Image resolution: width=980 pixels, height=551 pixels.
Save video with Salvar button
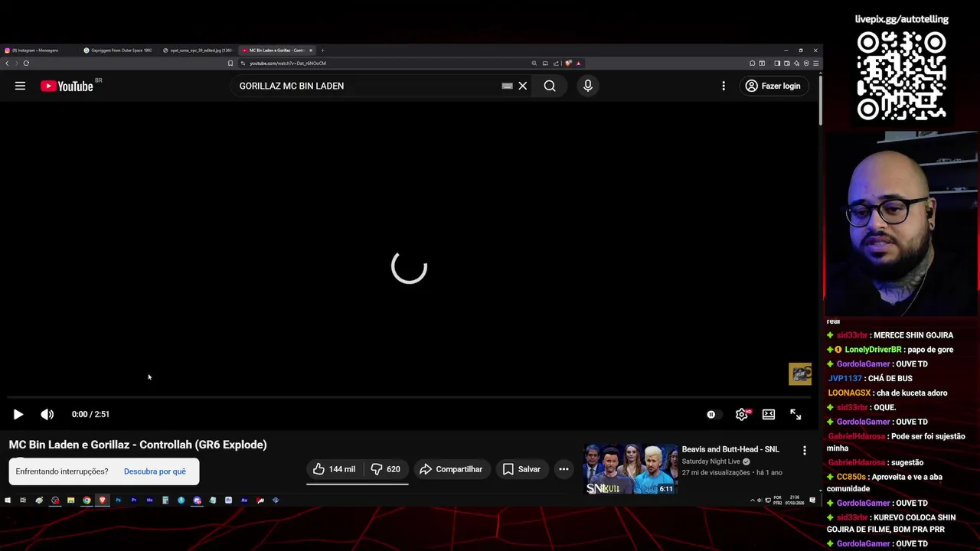tap(521, 469)
